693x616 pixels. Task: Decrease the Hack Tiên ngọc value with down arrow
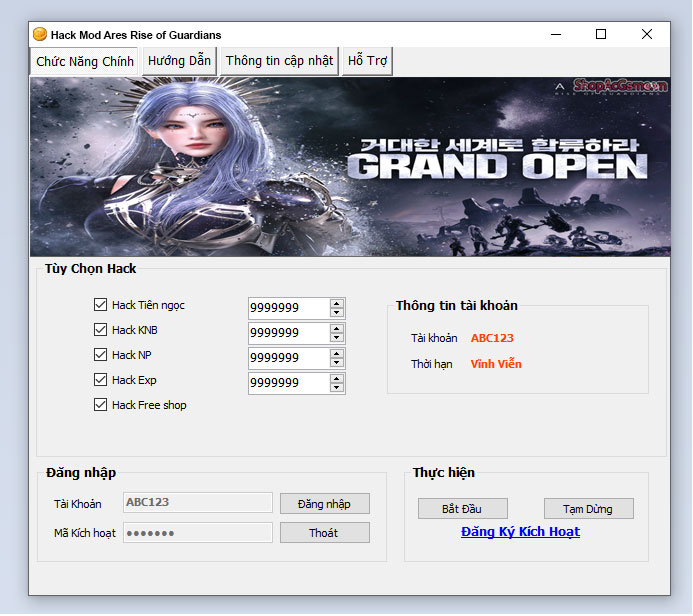pos(337,312)
